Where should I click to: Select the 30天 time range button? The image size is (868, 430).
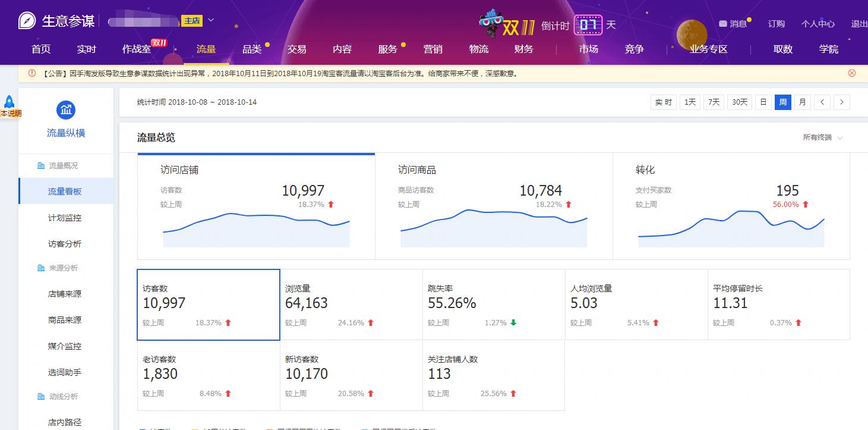pyautogui.click(x=740, y=102)
